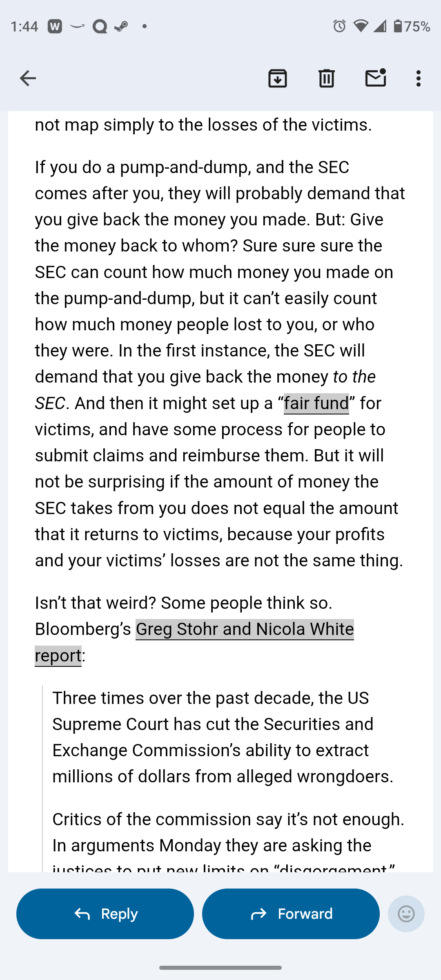This screenshot has height=980, width=441.
Task: Tap the Amazon smile notification icon
Action: tap(77, 27)
